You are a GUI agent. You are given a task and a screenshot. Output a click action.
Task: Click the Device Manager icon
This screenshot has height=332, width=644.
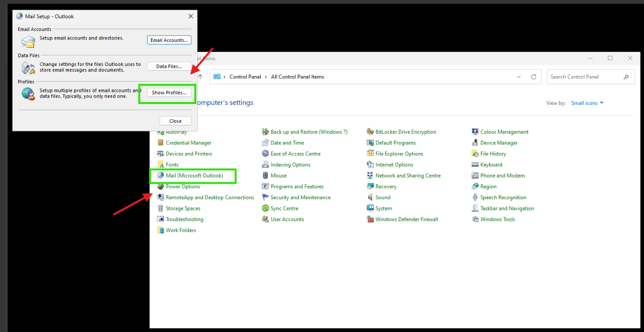point(475,143)
